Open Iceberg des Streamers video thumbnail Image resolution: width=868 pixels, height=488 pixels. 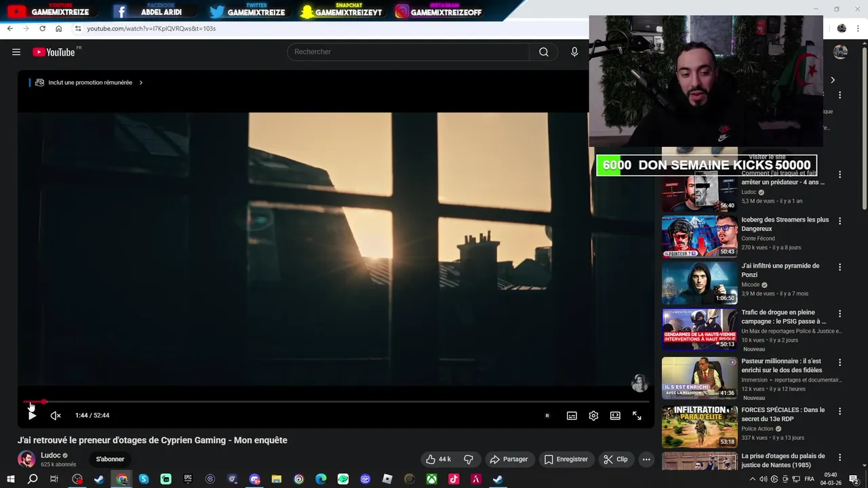point(699,237)
